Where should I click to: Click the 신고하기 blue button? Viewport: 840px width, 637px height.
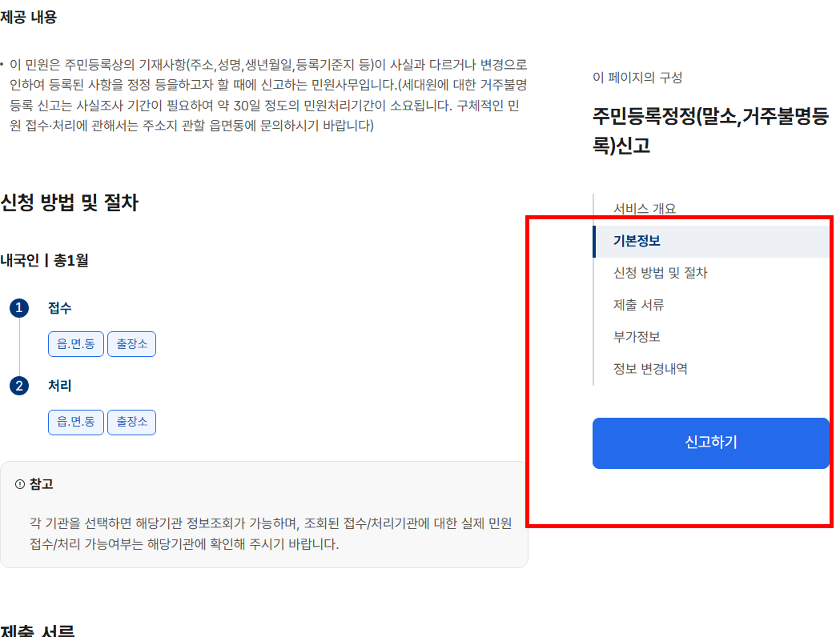[x=710, y=443]
